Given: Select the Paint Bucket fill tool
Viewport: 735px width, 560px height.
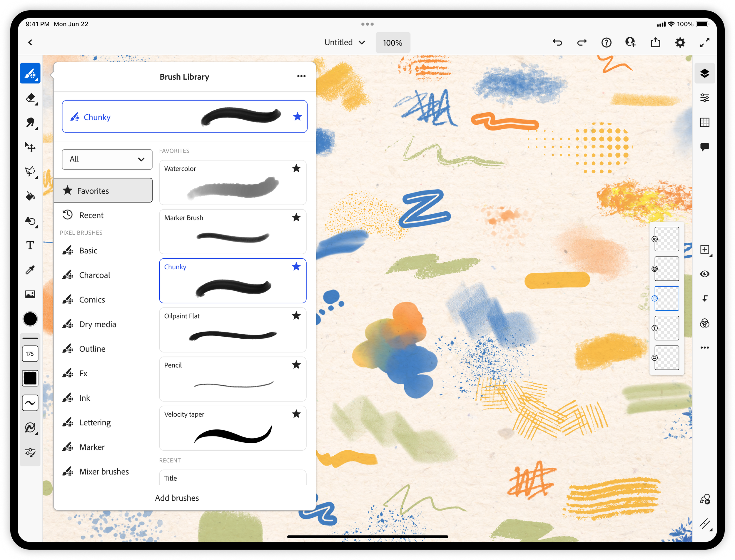Looking at the screenshot, I should 30,196.
